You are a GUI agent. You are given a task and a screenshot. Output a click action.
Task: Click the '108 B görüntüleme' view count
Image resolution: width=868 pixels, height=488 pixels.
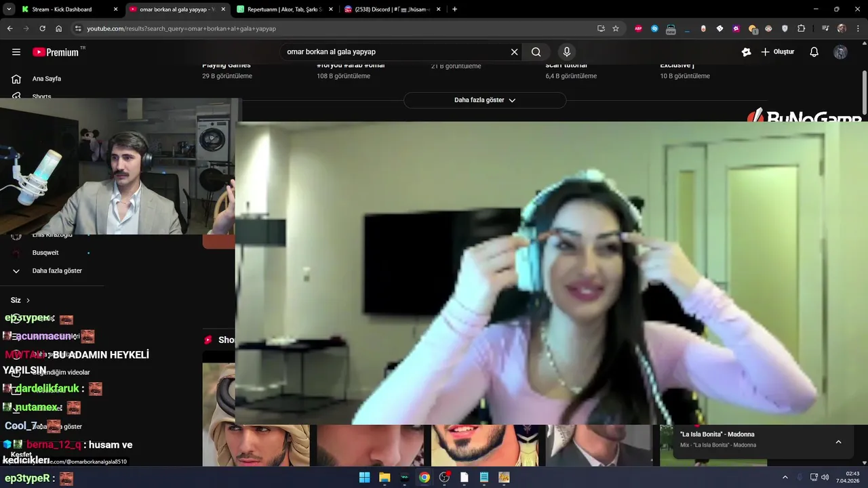(343, 76)
